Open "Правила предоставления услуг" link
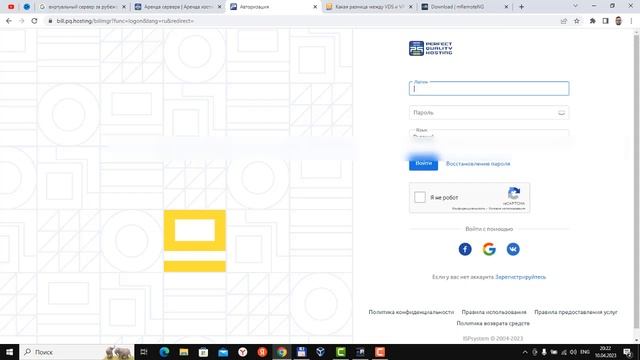Image resolution: width=640 pixels, height=360 pixels. [576, 312]
